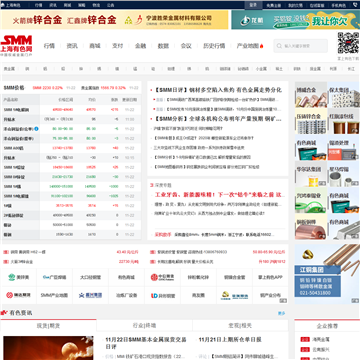
Task: Open headline 【SMM分析】全球各机构公布明年产量预期
Action: pyautogui.click(x=218, y=119)
